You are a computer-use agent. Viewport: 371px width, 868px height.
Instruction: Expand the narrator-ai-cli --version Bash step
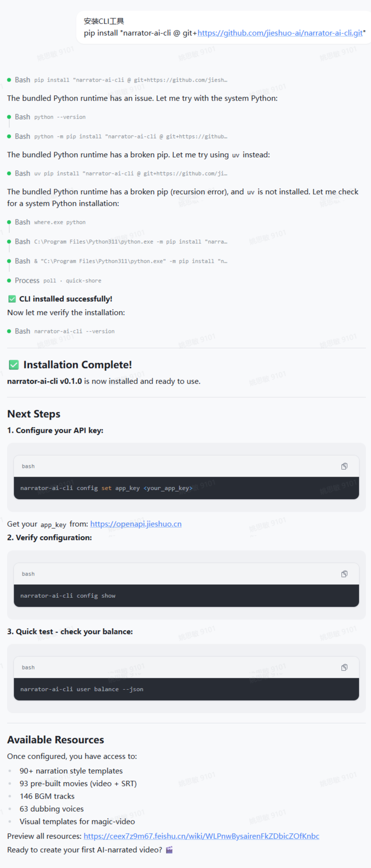tap(74, 331)
